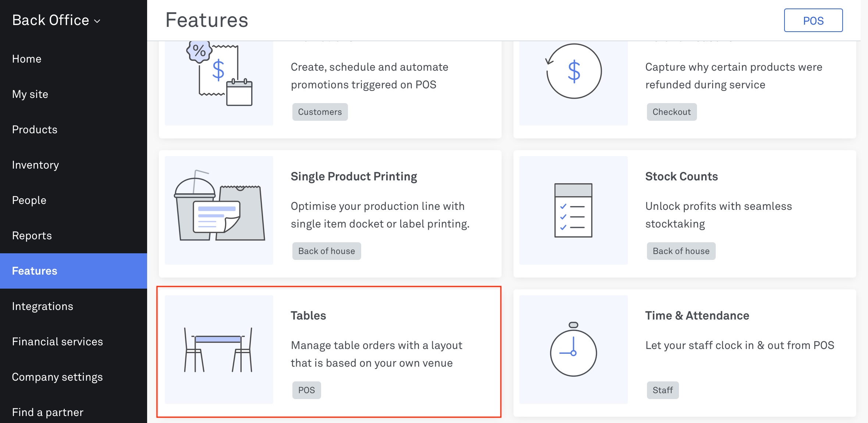Click the Features page heading
This screenshot has height=423, width=868.
(207, 20)
